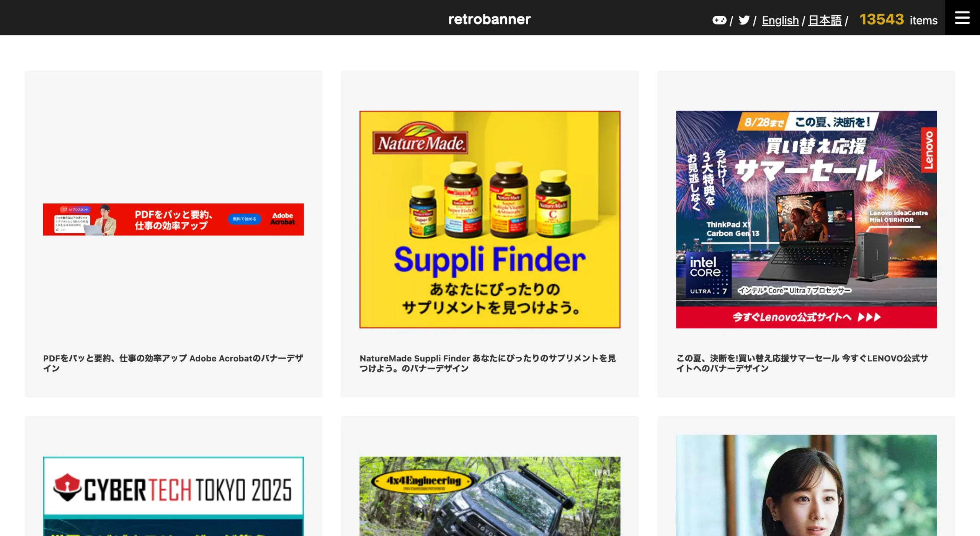The height and width of the screenshot is (536, 980).
Task: Click 今すぐLenovo公式サイトへ red strip
Action: click(806, 317)
